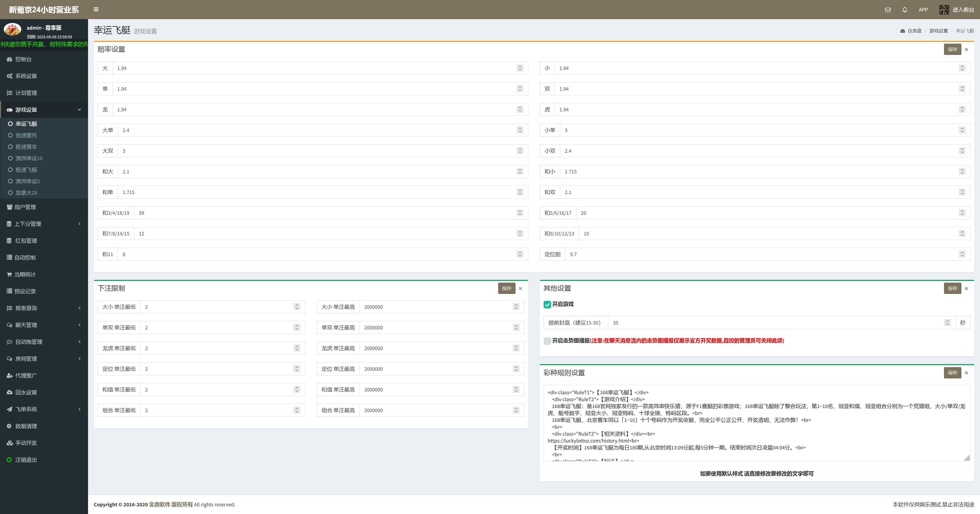The height and width of the screenshot is (514, 980).
Task: Uncheck the 开启游戏 checkbox
Action: click(547, 305)
